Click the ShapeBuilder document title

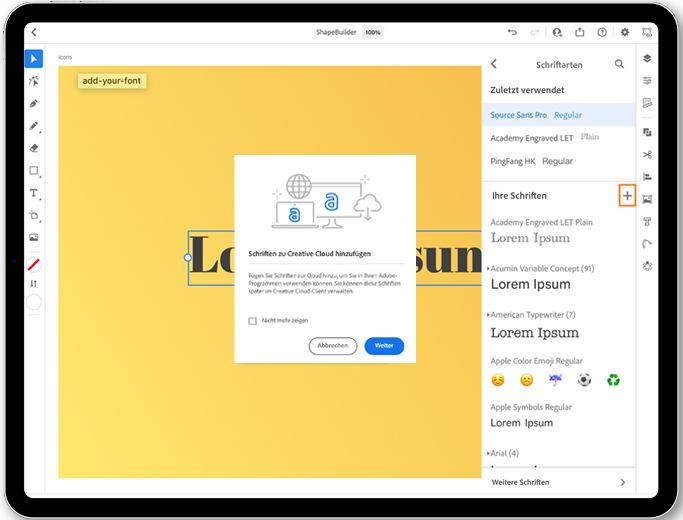pyautogui.click(x=336, y=32)
